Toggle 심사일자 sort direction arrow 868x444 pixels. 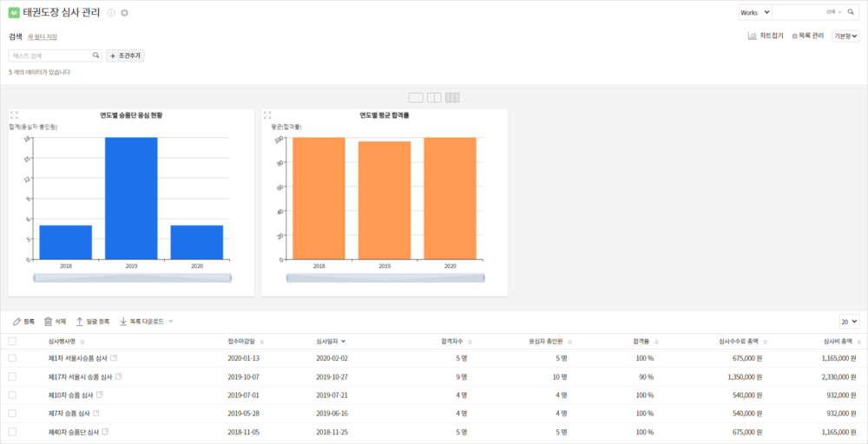[344, 341]
